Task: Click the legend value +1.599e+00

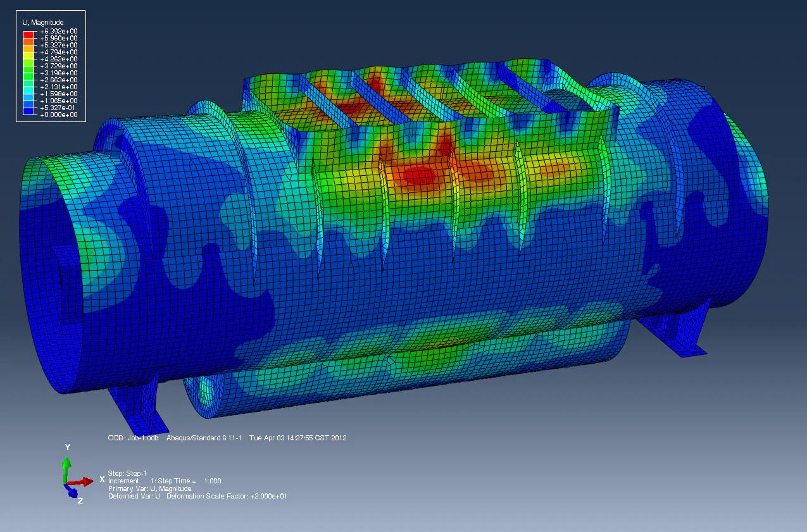Action: click(x=59, y=94)
